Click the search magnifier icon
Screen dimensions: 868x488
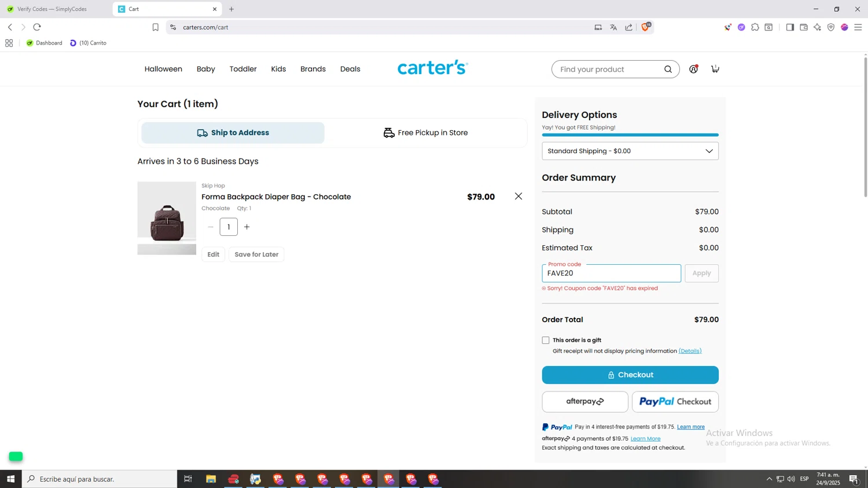pos(668,69)
